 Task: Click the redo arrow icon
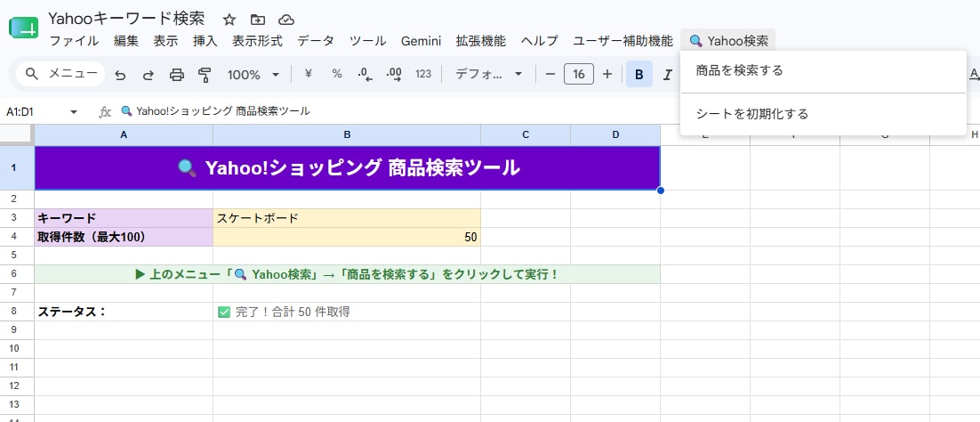[149, 75]
